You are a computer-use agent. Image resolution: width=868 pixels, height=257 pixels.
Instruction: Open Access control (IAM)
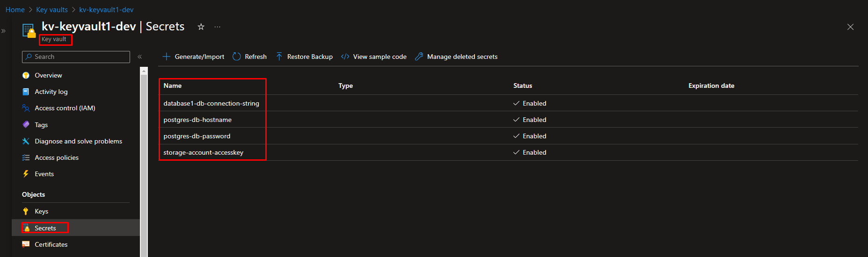pos(65,108)
